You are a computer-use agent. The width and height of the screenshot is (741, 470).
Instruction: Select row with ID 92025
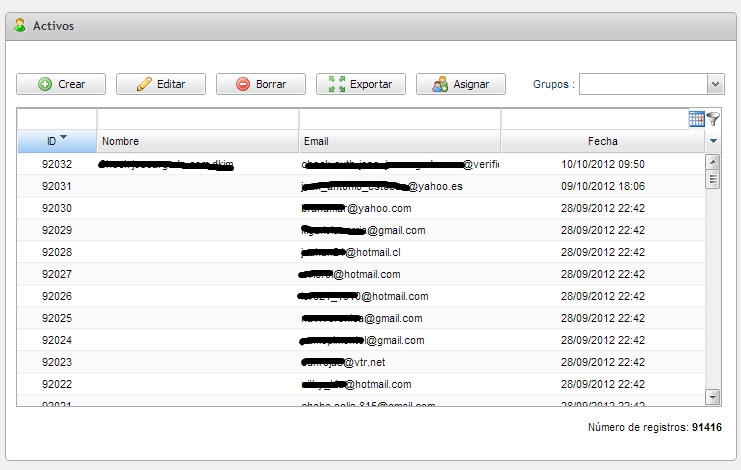point(361,318)
